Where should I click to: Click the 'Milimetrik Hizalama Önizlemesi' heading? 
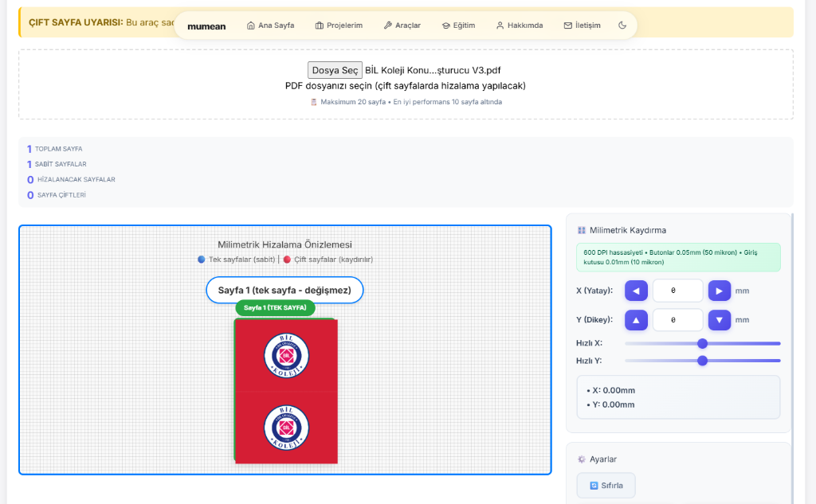point(284,244)
